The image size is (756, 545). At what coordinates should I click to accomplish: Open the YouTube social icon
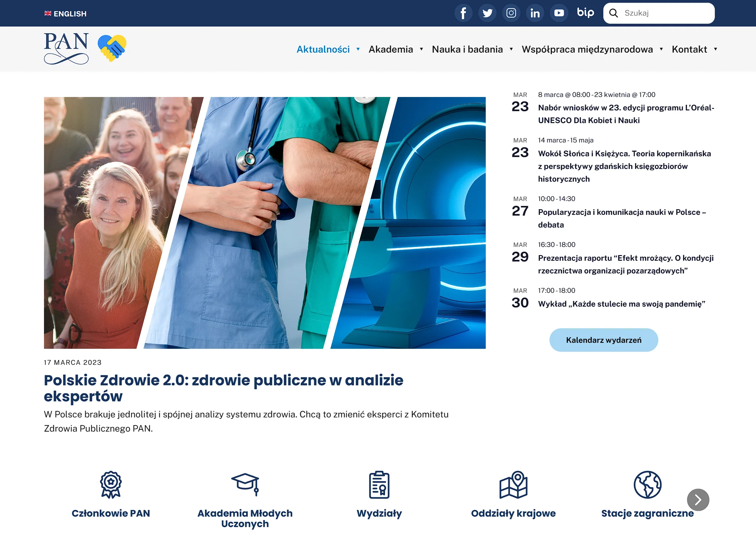point(559,13)
